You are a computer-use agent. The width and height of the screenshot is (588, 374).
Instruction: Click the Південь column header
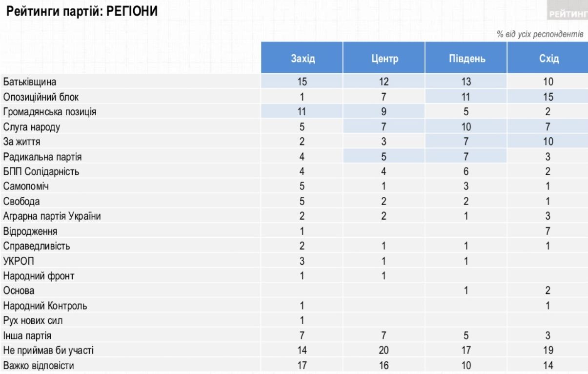click(466, 59)
